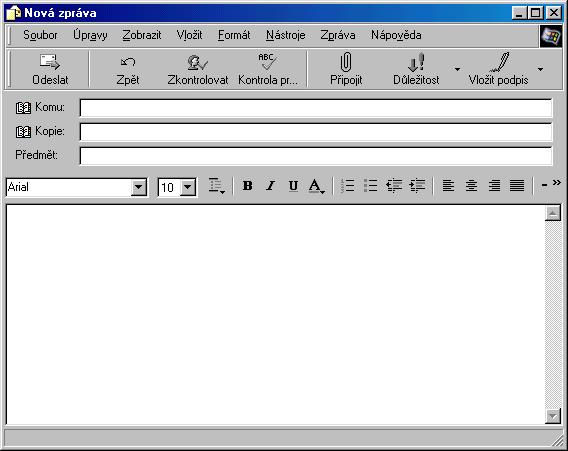This screenshot has height=451, width=568.
Task: Open the Nápověda menu
Action: tap(396, 36)
